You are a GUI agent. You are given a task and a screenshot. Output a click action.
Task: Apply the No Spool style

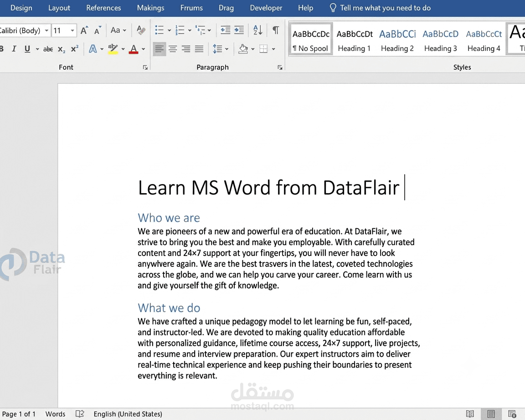[311, 39]
